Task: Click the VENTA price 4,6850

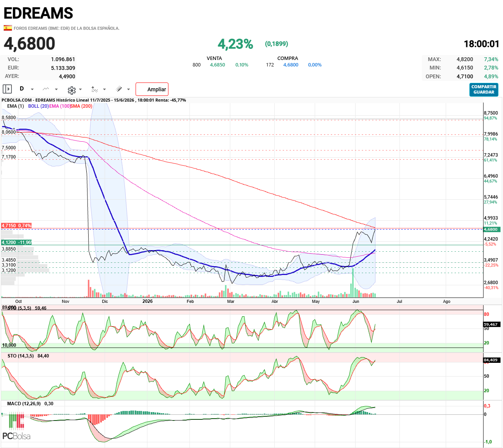Action: coord(217,65)
